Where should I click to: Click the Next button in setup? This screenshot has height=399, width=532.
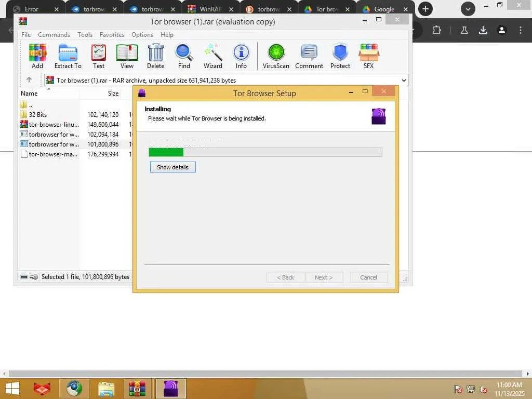(324, 277)
